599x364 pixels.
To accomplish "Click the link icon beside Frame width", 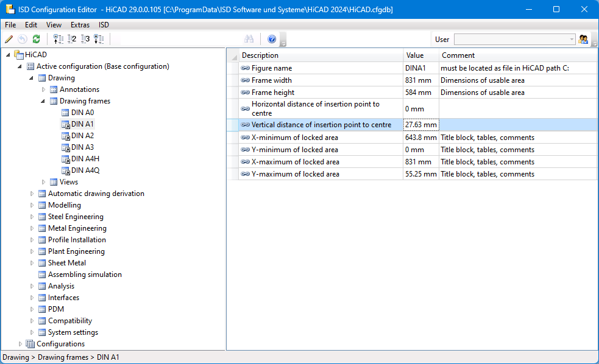I will (245, 80).
